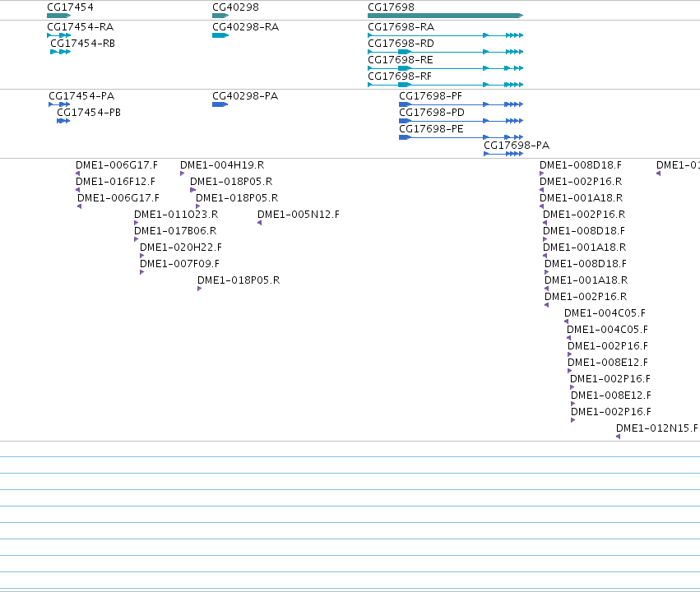Select the CG17698-PE protein glyph
Viewport: 700px width, 592px height.
[461, 137]
